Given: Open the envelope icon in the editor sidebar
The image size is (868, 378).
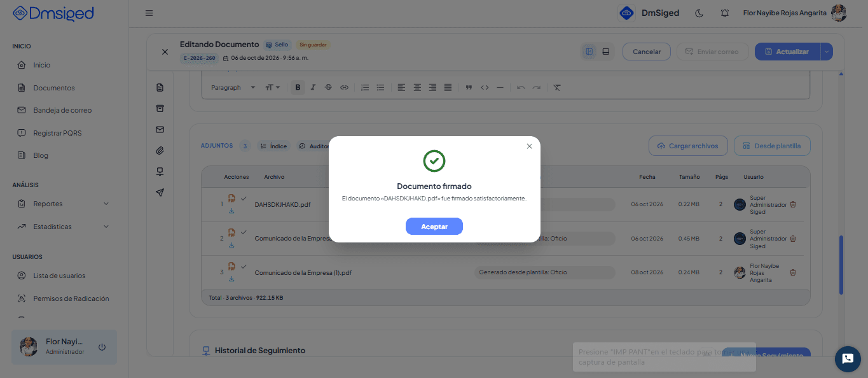Looking at the screenshot, I should click(x=160, y=129).
